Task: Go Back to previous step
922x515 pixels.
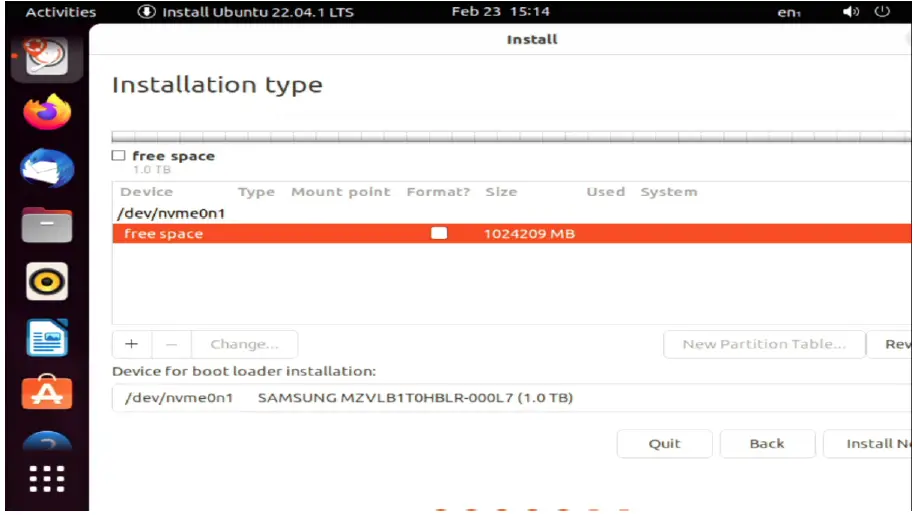Action: [767, 444]
